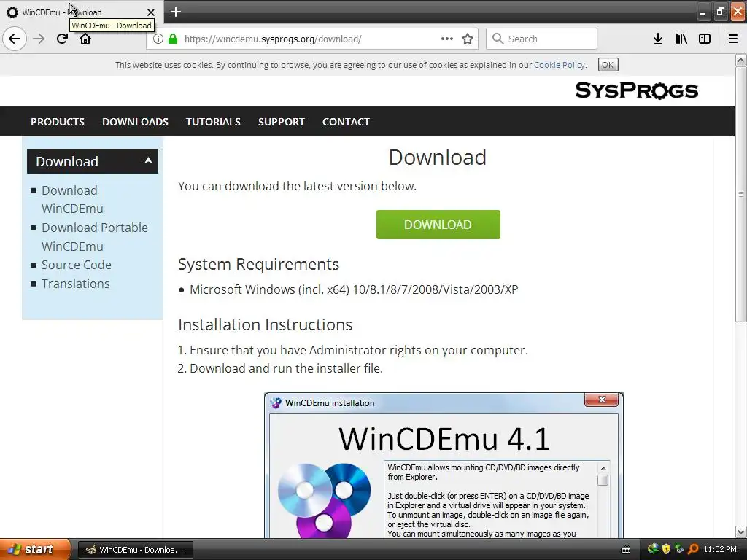Click the WinCDEmu installation screenshot image

(444, 465)
